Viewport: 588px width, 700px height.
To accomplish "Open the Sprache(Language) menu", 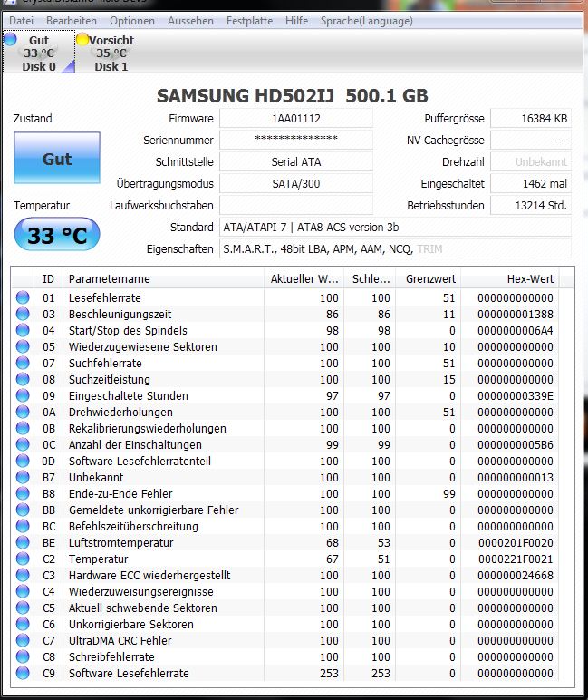I will (x=366, y=21).
